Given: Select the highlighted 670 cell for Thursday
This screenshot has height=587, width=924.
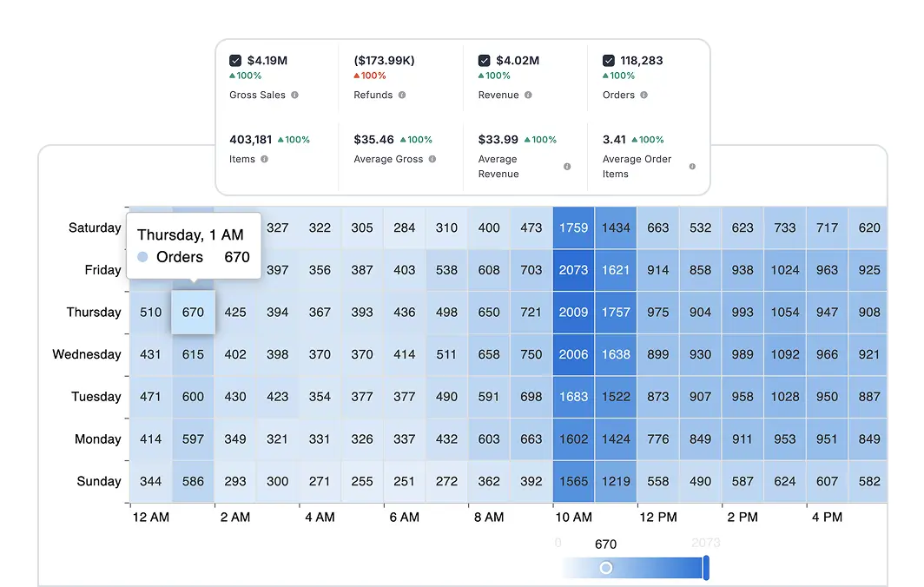Looking at the screenshot, I should coord(193,312).
